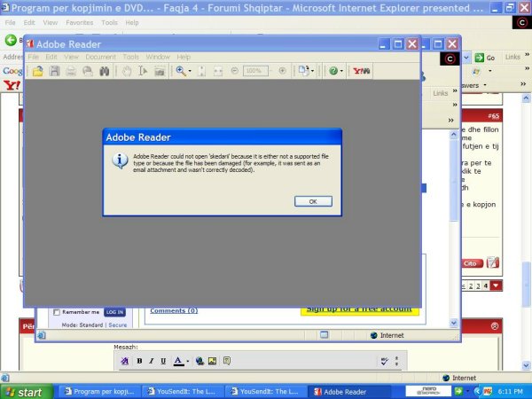Open Adobe Reader Document menu

point(100,57)
